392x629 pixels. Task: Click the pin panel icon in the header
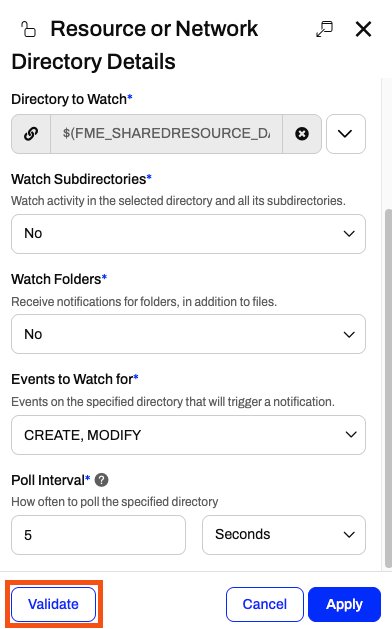pos(324,29)
